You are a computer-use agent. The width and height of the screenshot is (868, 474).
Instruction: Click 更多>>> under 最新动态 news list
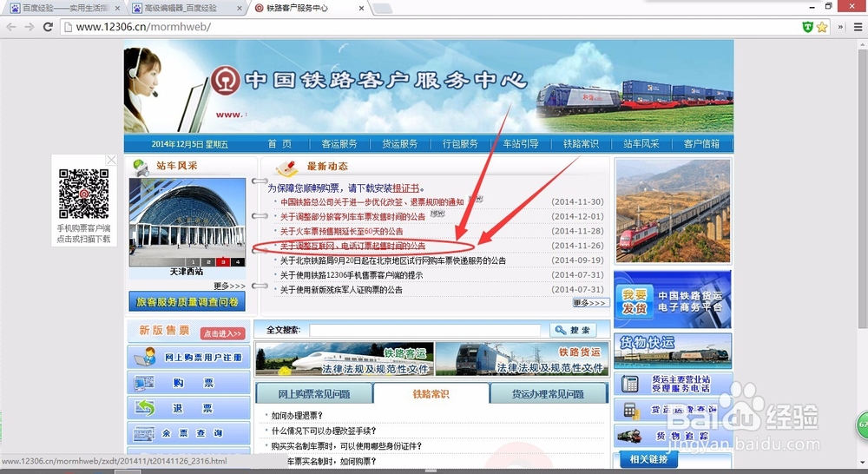590,303
